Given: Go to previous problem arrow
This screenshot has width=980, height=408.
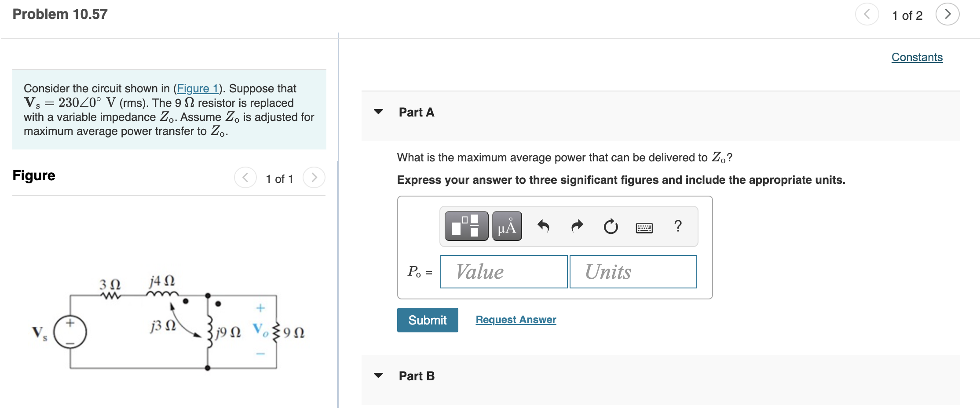Looking at the screenshot, I should 867,15.
